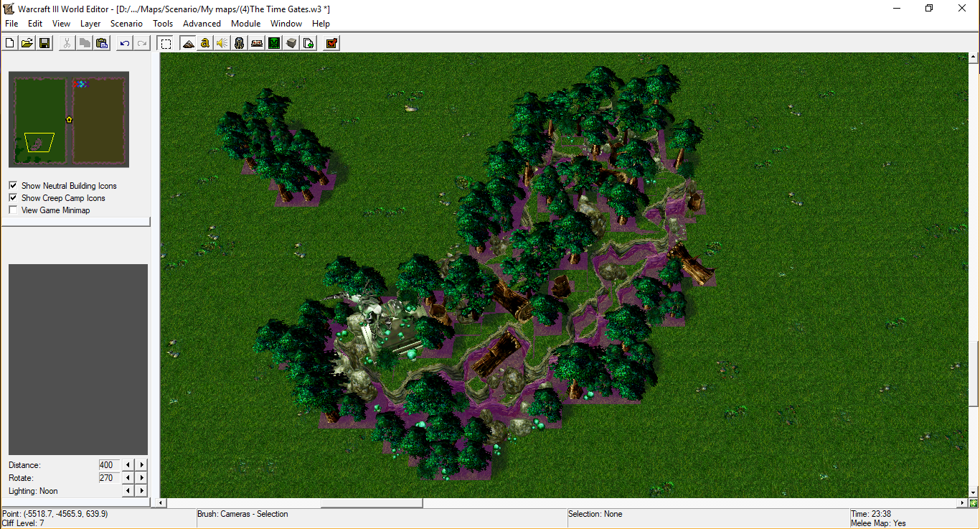Click the vertical scrollbar up arrow
This screenshot has width=980, height=529.
point(974,57)
